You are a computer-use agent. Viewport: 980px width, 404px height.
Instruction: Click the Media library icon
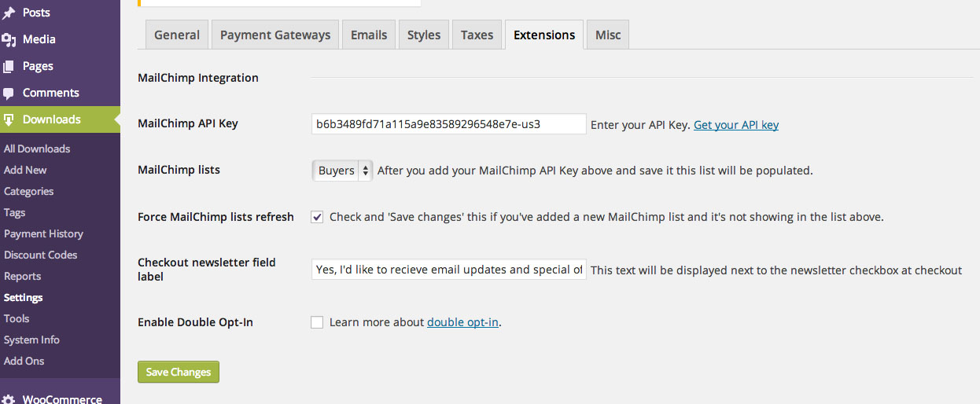(9, 39)
